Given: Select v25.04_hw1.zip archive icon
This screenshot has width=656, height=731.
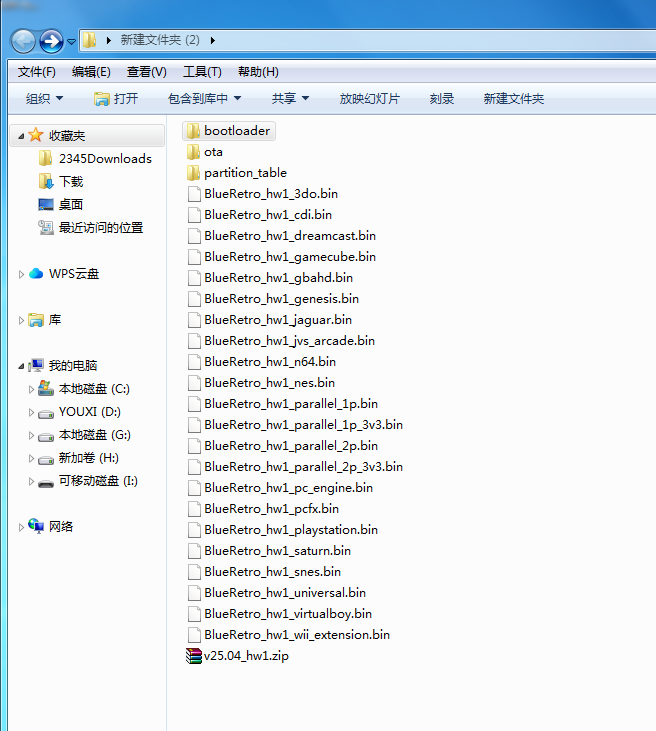Looking at the screenshot, I should 194,655.
